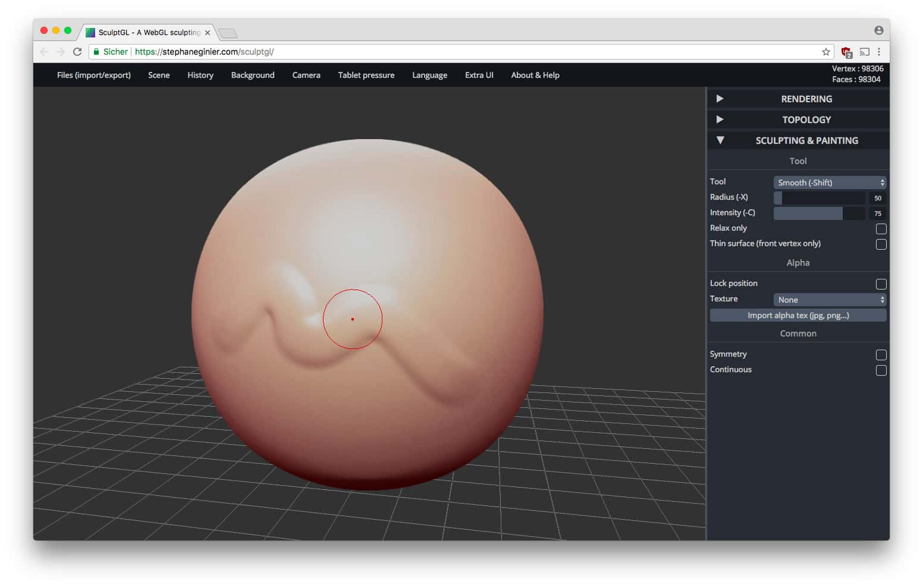Click the bookmark star icon
This screenshot has width=923, height=588.
point(825,52)
